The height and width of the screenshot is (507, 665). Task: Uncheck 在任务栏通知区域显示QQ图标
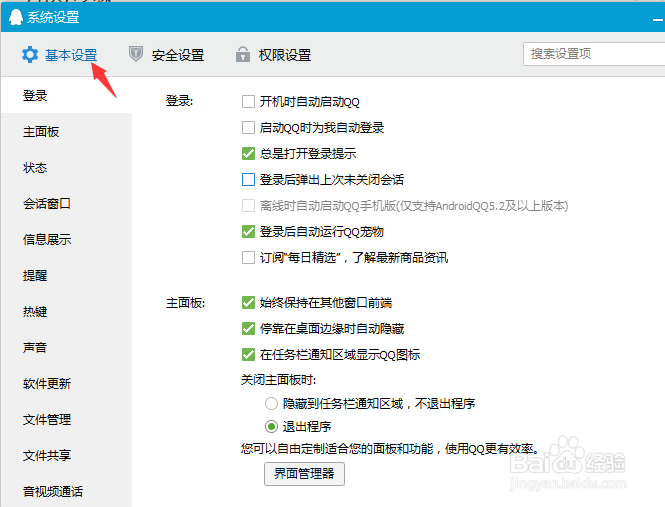click(248, 354)
